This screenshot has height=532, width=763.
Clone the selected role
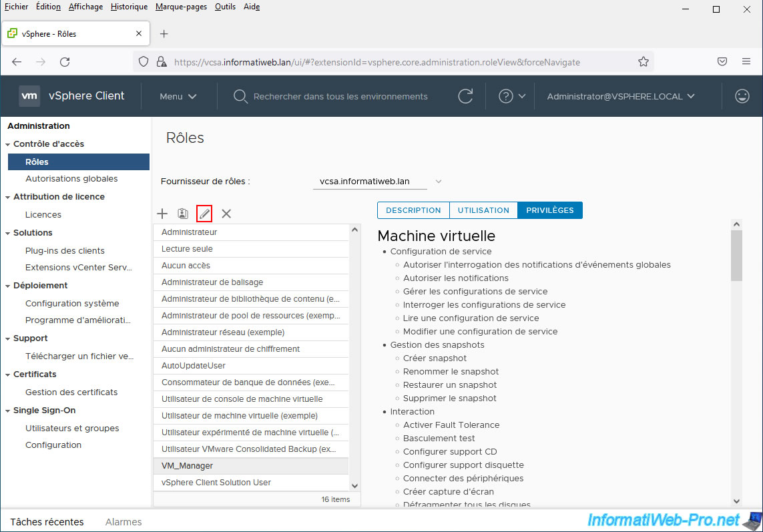[x=183, y=214]
